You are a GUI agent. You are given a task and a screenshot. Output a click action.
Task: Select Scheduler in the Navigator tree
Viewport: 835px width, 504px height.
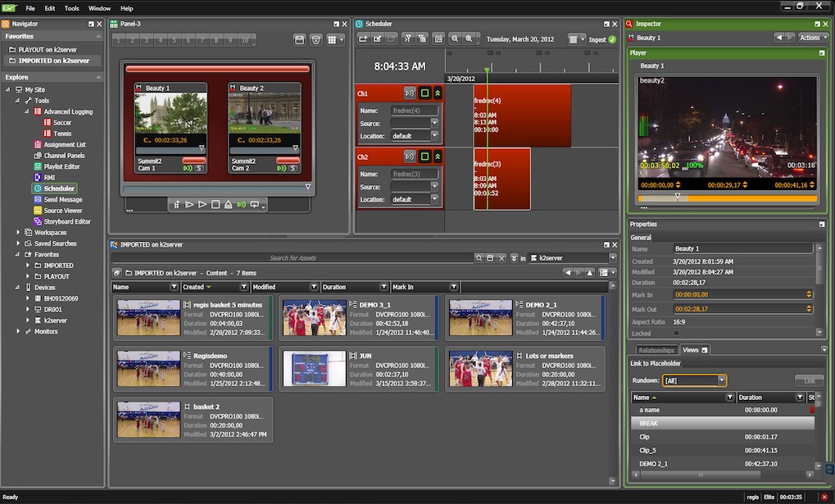click(x=54, y=188)
